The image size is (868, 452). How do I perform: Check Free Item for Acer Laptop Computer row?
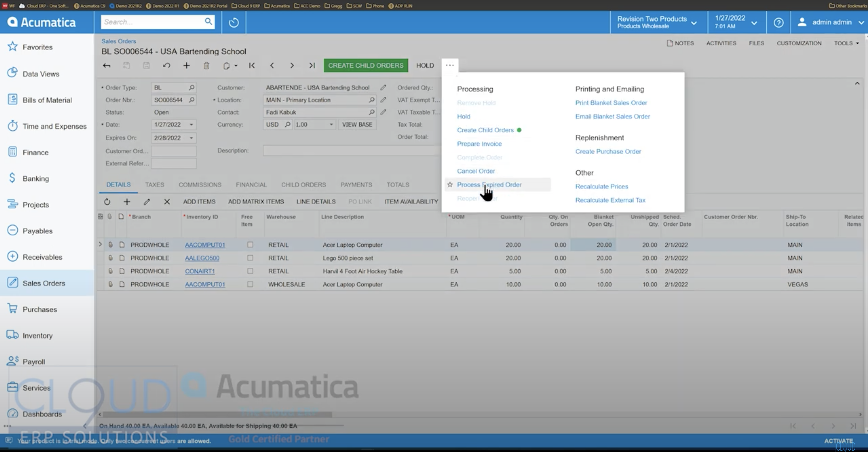(250, 245)
